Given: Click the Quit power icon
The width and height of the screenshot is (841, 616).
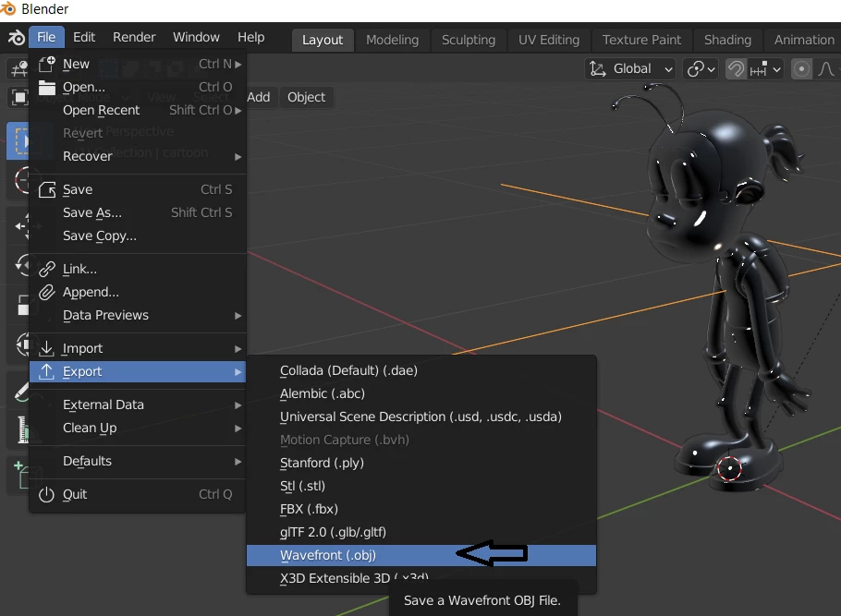Looking at the screenshot, I should [x=46, y=494].
